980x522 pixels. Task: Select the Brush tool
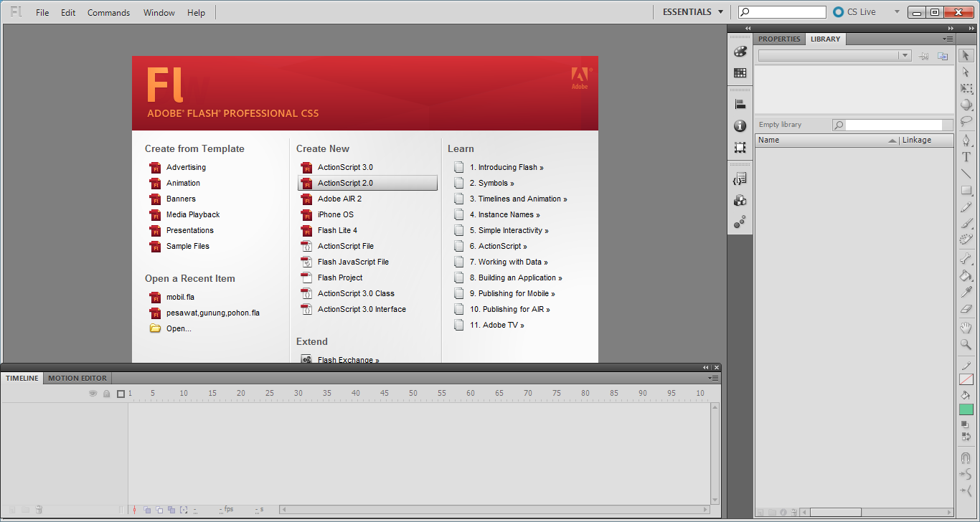click(966, 224)
